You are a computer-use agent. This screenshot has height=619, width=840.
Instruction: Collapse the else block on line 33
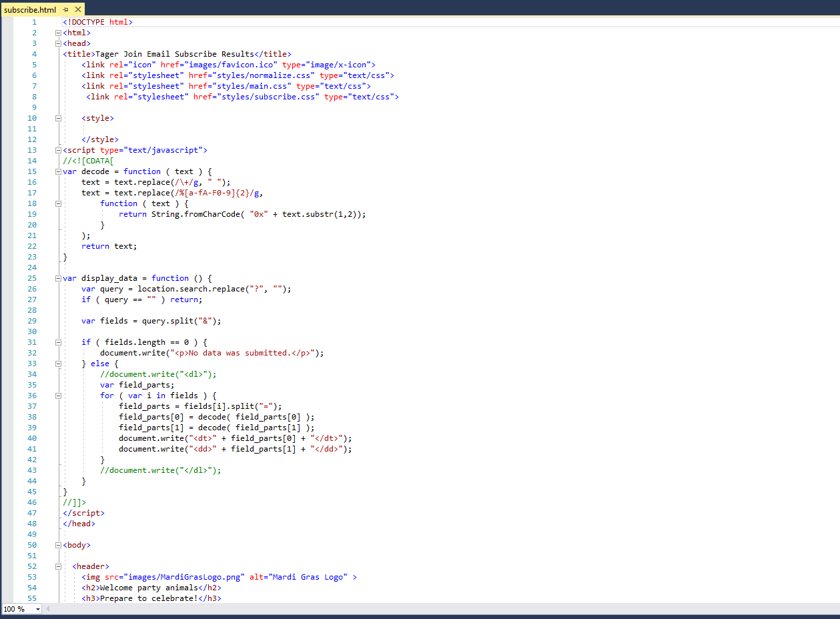click(x=59, y=364)
